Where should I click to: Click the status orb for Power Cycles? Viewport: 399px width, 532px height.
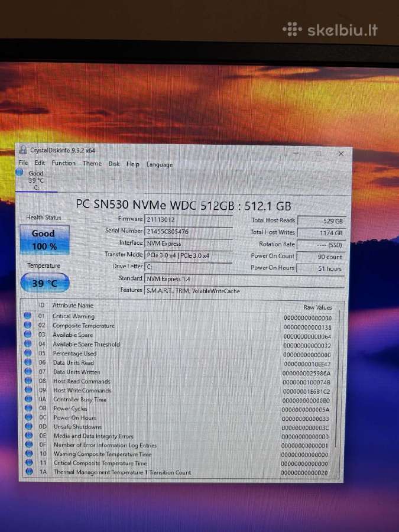(28, 408)
